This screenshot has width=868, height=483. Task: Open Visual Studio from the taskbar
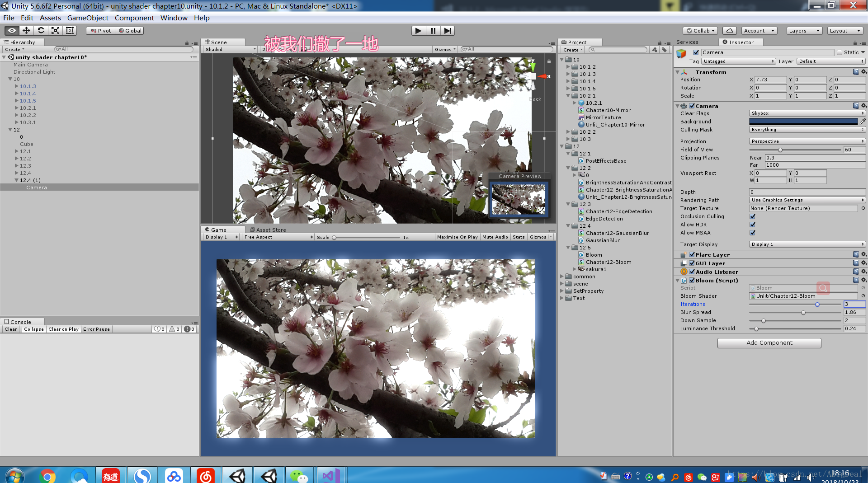coord(331,476)
